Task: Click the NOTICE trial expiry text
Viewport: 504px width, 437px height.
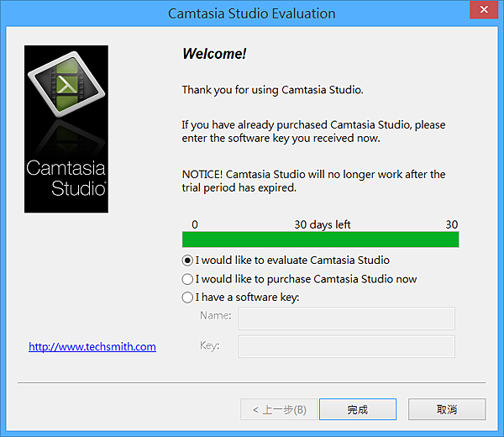Action: [313, 181]
